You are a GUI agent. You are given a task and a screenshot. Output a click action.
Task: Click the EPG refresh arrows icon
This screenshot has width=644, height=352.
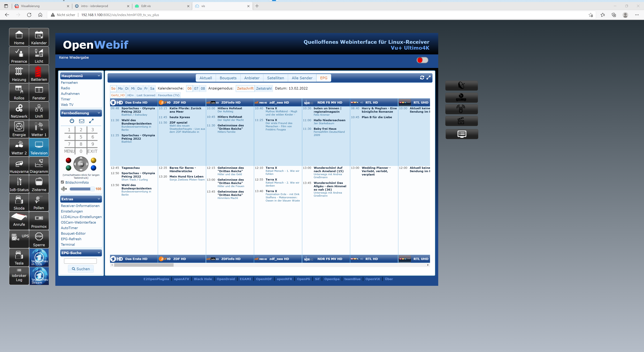(422, 78)
